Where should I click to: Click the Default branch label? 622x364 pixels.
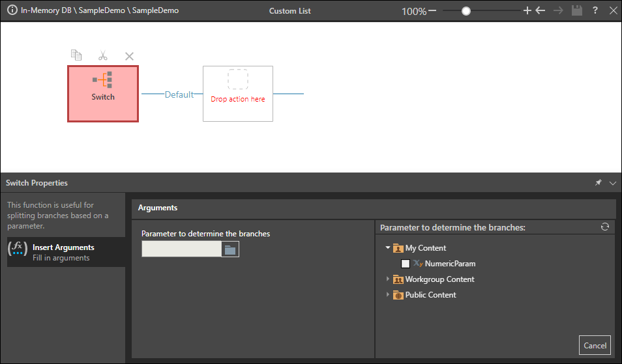179,94
